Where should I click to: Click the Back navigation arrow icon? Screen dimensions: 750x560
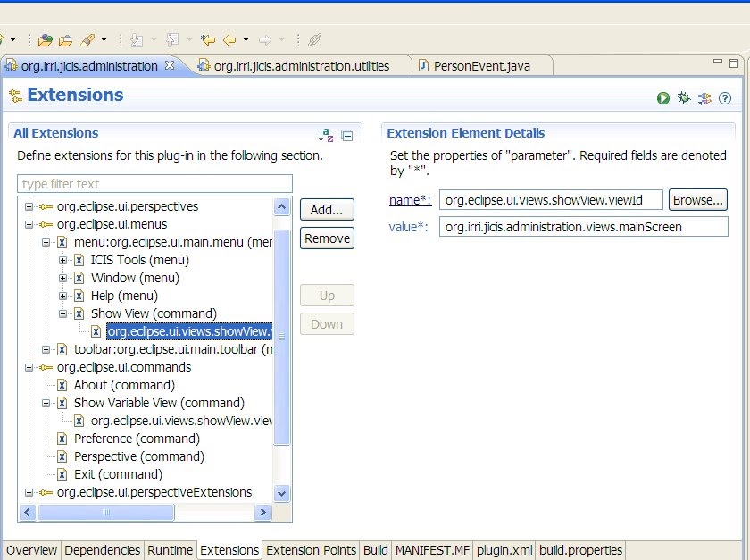230,40
